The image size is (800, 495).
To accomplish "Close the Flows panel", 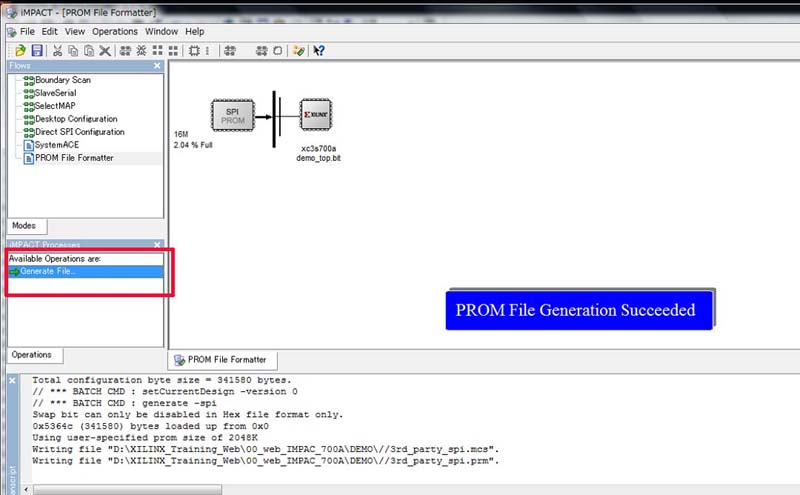I will (157, 66).
